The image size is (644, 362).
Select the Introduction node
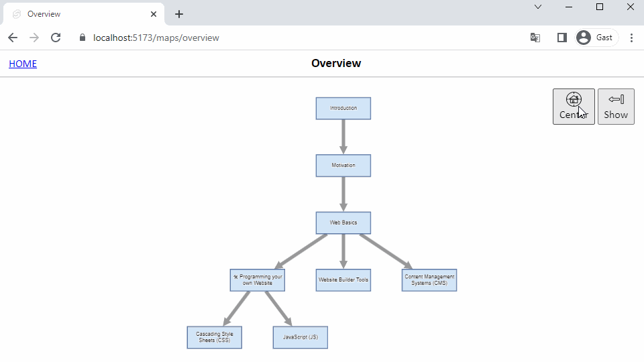(x=343, y=109)
